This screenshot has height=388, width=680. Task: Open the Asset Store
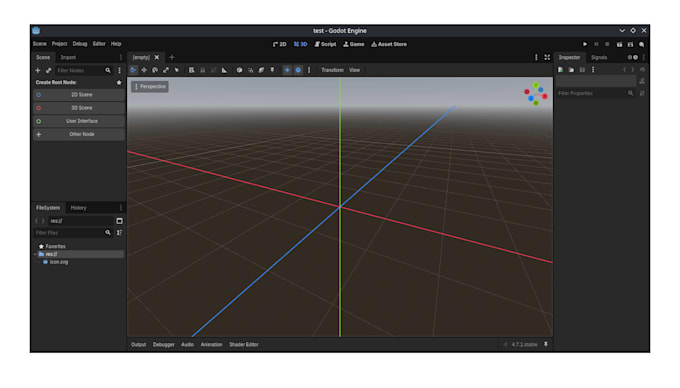389,44
